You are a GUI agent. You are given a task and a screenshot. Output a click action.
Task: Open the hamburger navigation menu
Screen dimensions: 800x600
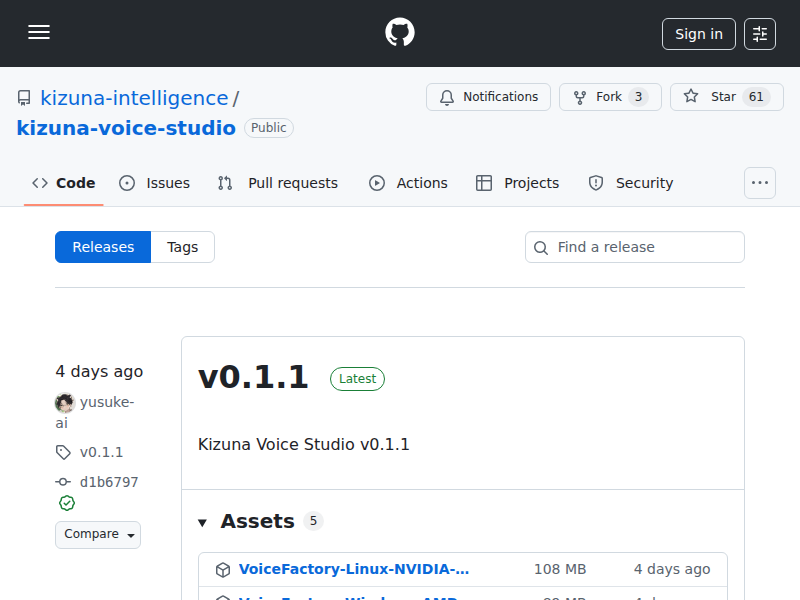[39, 33]
